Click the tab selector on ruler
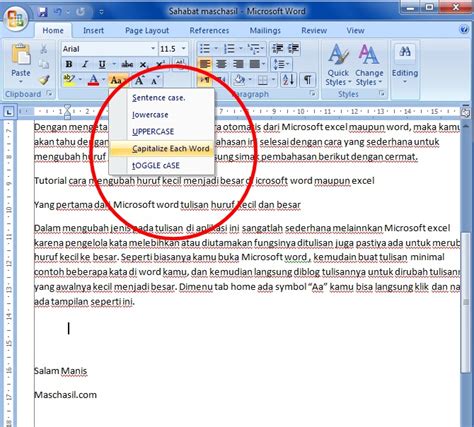 [8, 112]
